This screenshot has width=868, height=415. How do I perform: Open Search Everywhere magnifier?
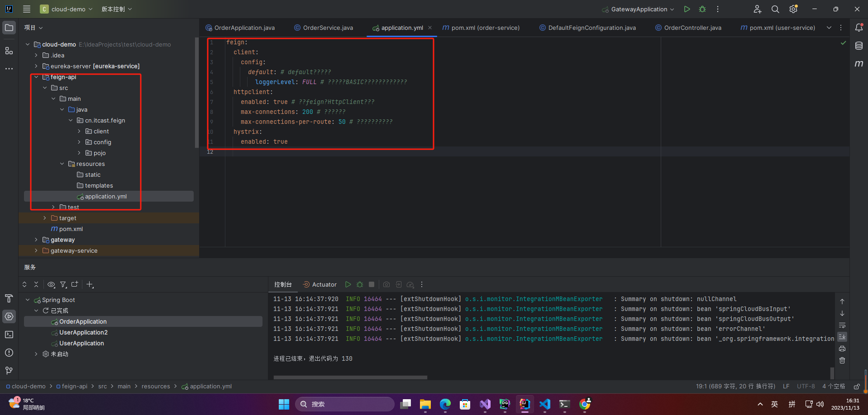775,9
